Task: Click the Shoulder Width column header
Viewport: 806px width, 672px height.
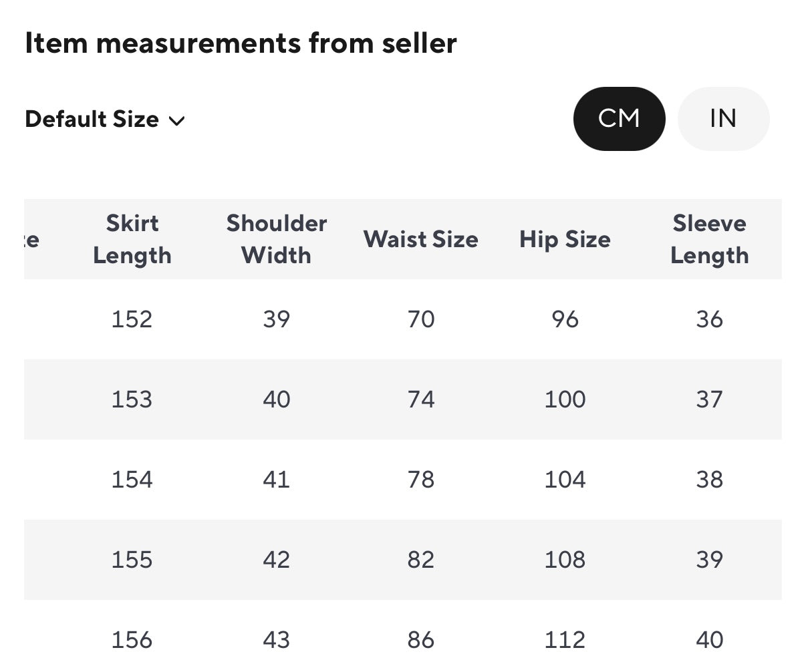Action: pos(276,239)
